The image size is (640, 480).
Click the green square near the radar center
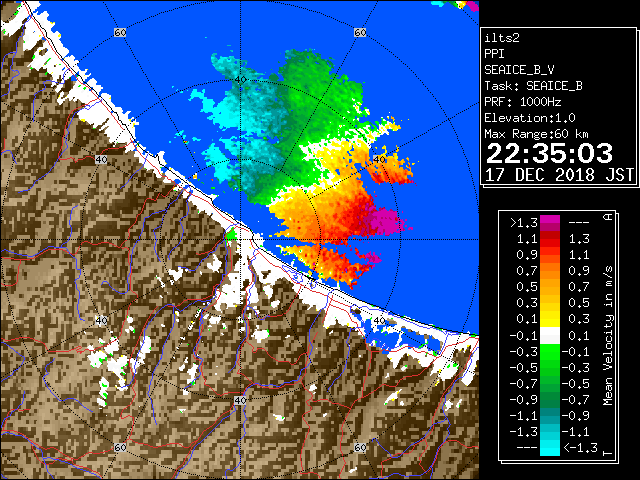231,235
